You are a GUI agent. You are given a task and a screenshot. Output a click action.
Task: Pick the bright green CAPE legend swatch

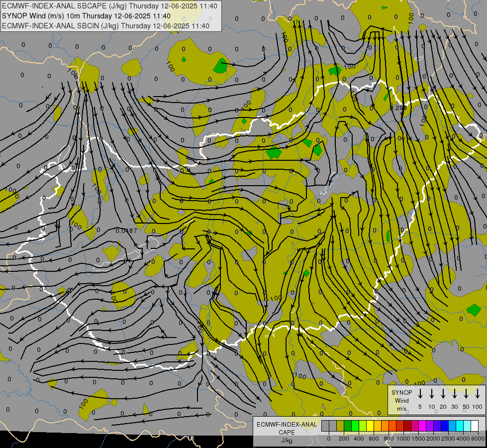[x=355, y=426]
